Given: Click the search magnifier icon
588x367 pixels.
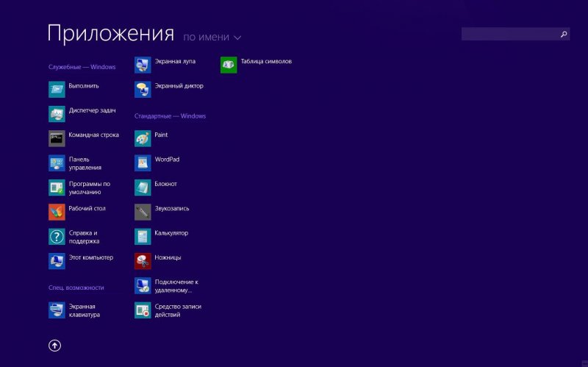Looking at the screenshot, I should coord(564,34).
